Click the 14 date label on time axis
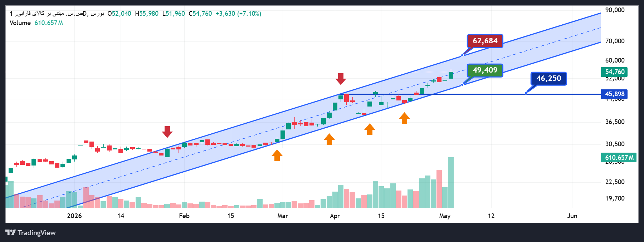644x242 pixels. (x=121, y=216)
